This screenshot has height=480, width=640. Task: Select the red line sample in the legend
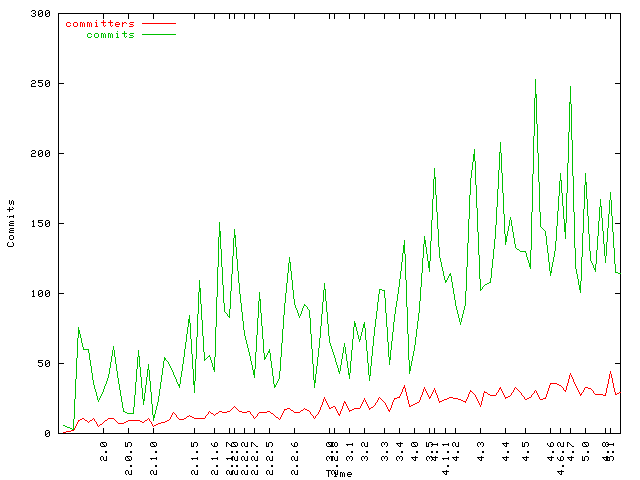coord(158,23)
